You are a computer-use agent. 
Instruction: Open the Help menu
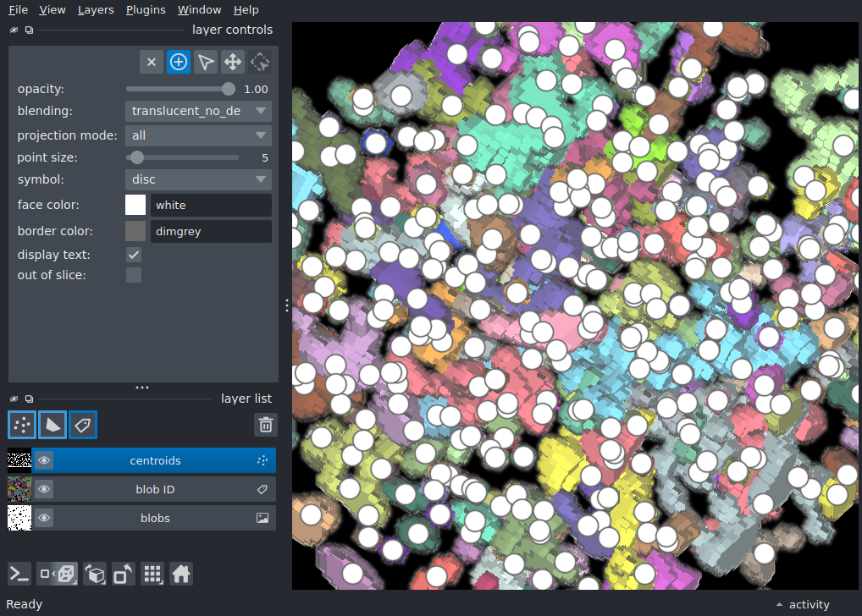click(x=246, y=10)
